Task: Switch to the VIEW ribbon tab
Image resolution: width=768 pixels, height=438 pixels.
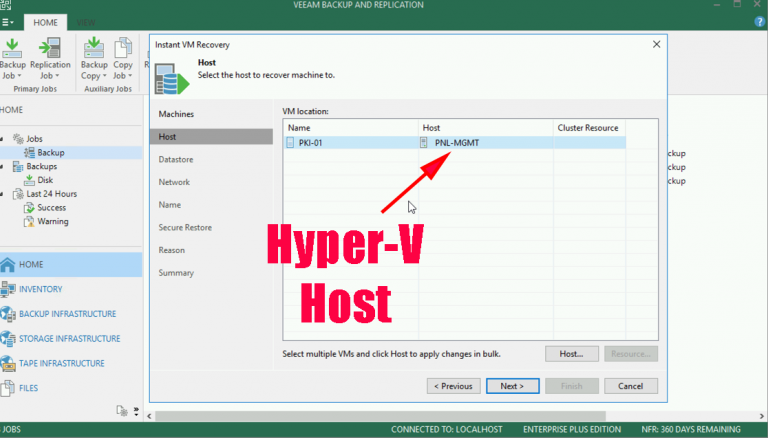Action: (86, 23)
